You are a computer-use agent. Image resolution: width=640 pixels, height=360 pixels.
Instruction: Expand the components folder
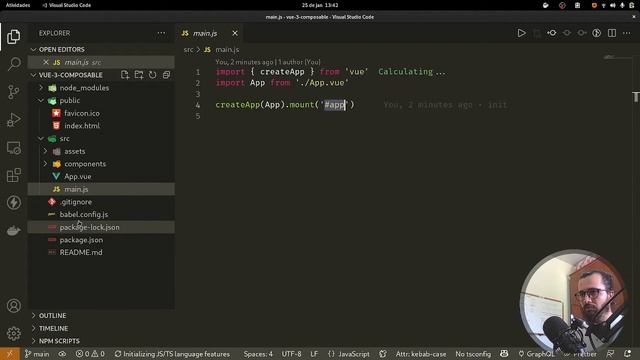point(101,164)
